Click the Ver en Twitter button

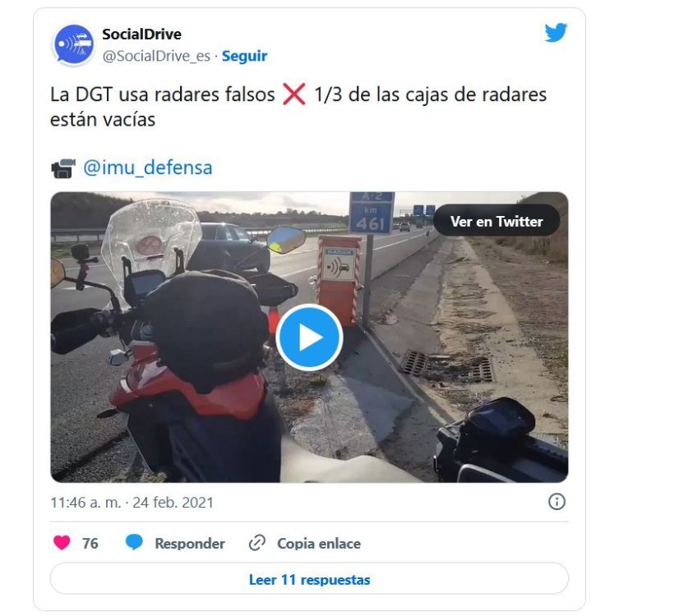496,222
